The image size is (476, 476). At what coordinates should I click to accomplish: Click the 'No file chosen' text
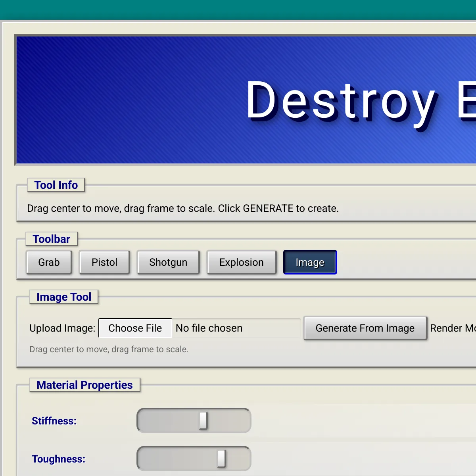click(x=209, y=328)
